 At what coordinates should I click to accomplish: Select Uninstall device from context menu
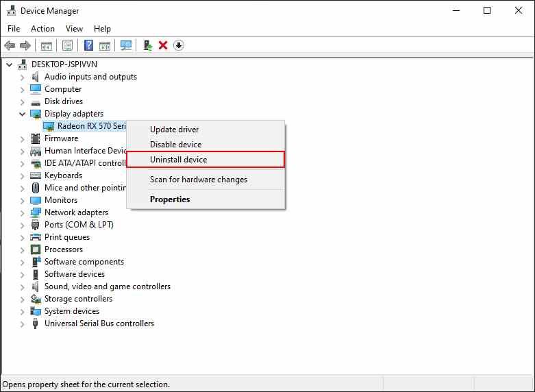pos(206,160)
